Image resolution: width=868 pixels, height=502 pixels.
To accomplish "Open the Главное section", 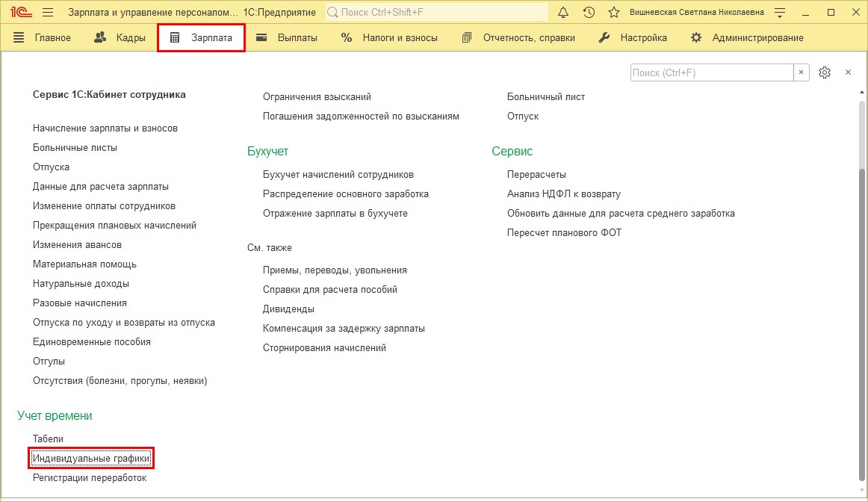I will 52,37.
